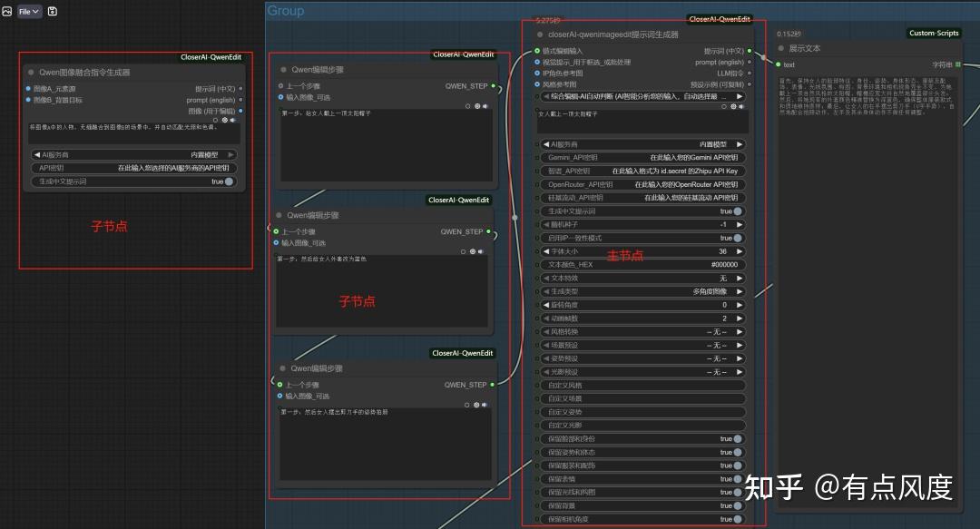Image resolution: width=980 pixels, height=529 pixels.
Task: Click 提示词 (中文) output port on main node
Action: 750,51
